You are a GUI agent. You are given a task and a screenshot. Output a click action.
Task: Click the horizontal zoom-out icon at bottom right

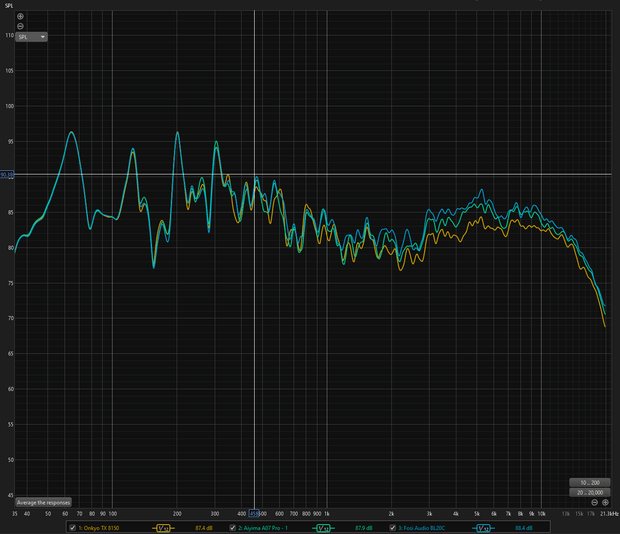[x=594, y=502]
